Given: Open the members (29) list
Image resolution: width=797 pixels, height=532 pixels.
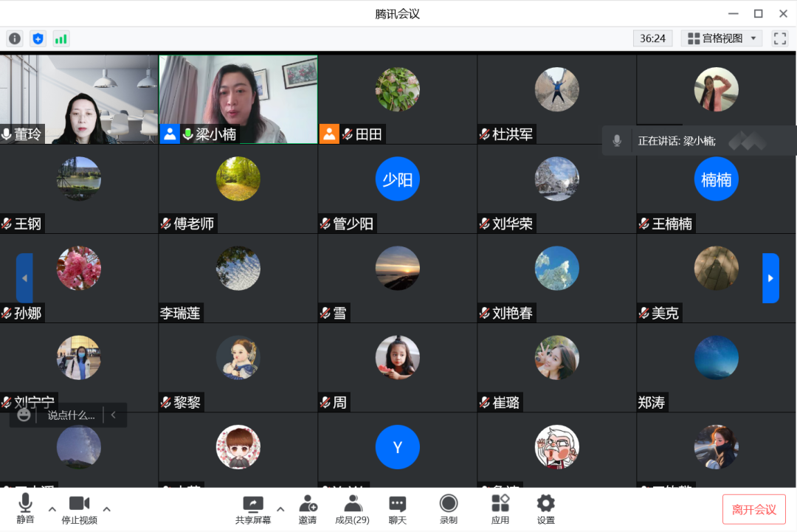Looking at the screenshot, I should (x=352, y=509).
